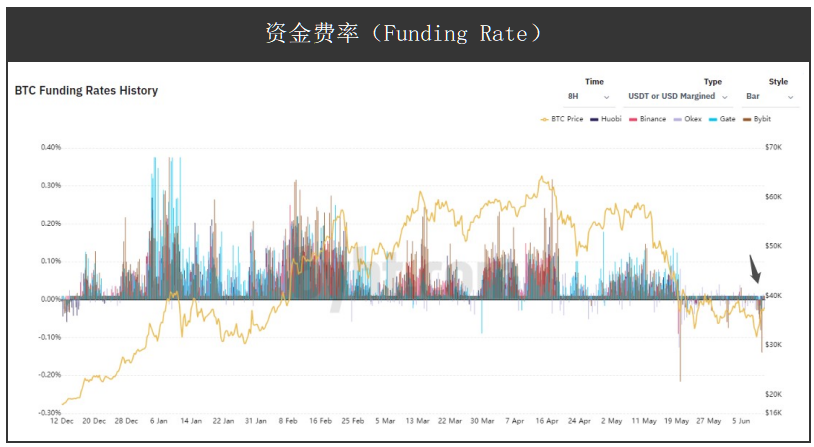Click the 0.00% funding rate axis label
This screenshot has width=814, height=447.
(50, 299)
